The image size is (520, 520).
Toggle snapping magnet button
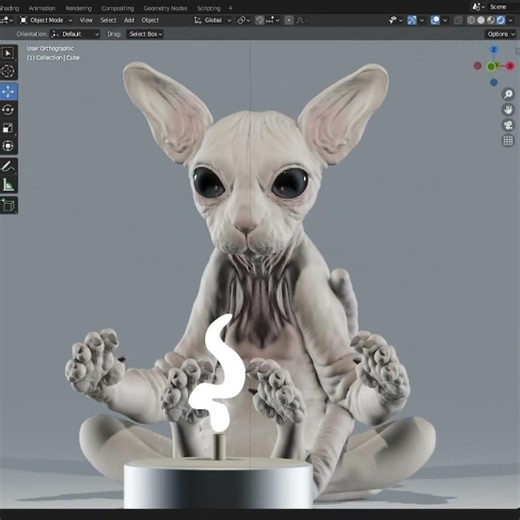[260, 20]
